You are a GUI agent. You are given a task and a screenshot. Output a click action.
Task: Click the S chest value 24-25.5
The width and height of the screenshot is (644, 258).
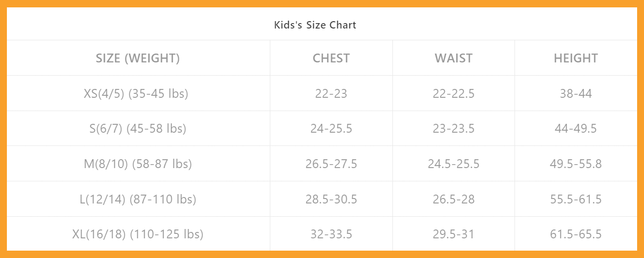pos(331,129)
